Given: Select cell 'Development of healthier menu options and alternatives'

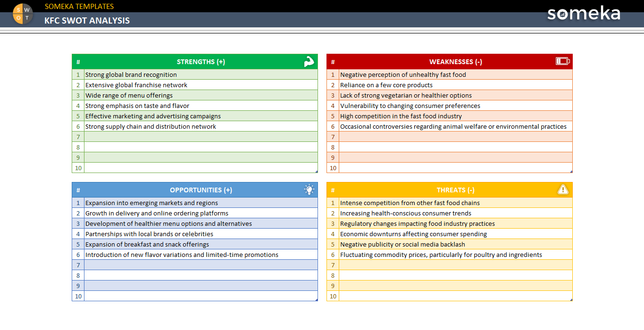Looking at the screenshot, I should pyautogui.click(x=201, y=223).
